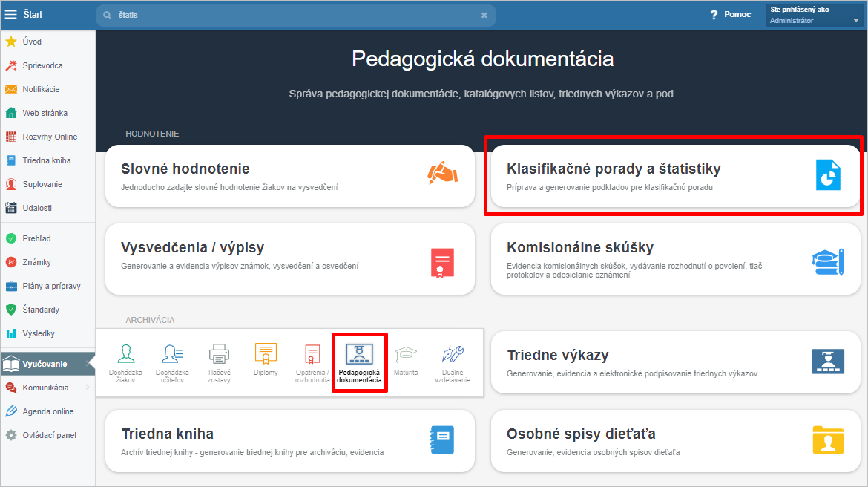Go to Ovládací panel in sidebar
Image resolution: width=868 pixels, height=487 pixels.
[x=49, y=435]
